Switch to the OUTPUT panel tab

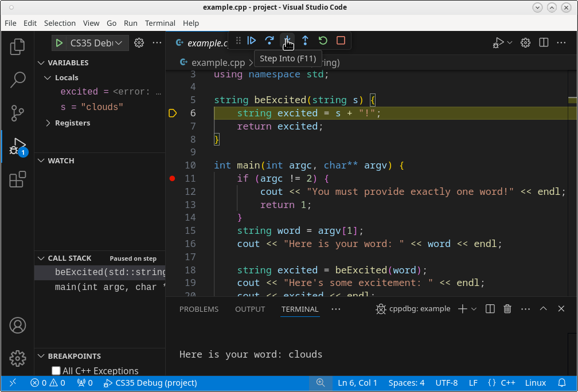pos(250,309)
